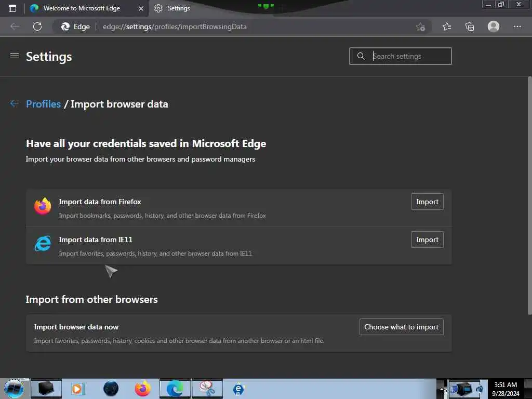Open the Favorites list icon

[447, 26]
